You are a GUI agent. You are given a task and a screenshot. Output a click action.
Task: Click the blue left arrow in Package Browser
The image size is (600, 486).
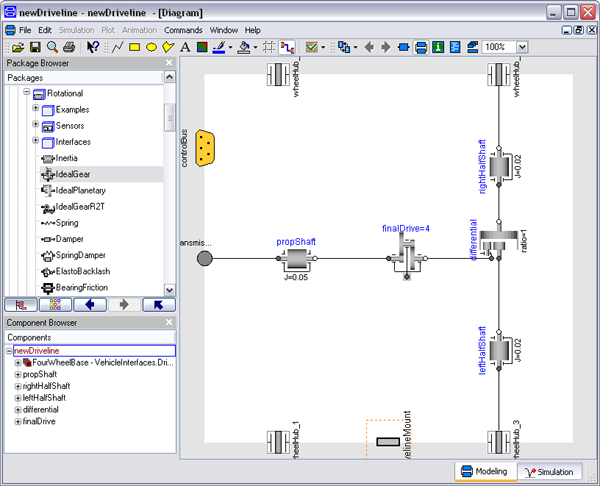tap(89, 305)
